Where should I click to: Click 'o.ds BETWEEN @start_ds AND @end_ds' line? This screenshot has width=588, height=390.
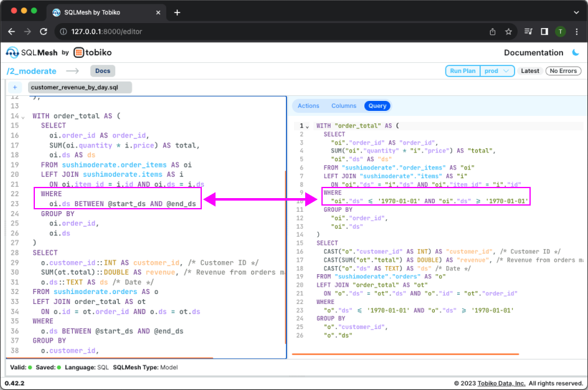pos(112,331)
